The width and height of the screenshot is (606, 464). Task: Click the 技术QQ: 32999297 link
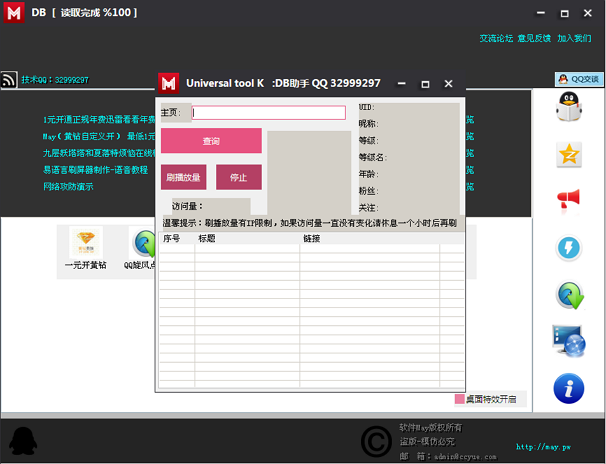(x=55, y=80)
